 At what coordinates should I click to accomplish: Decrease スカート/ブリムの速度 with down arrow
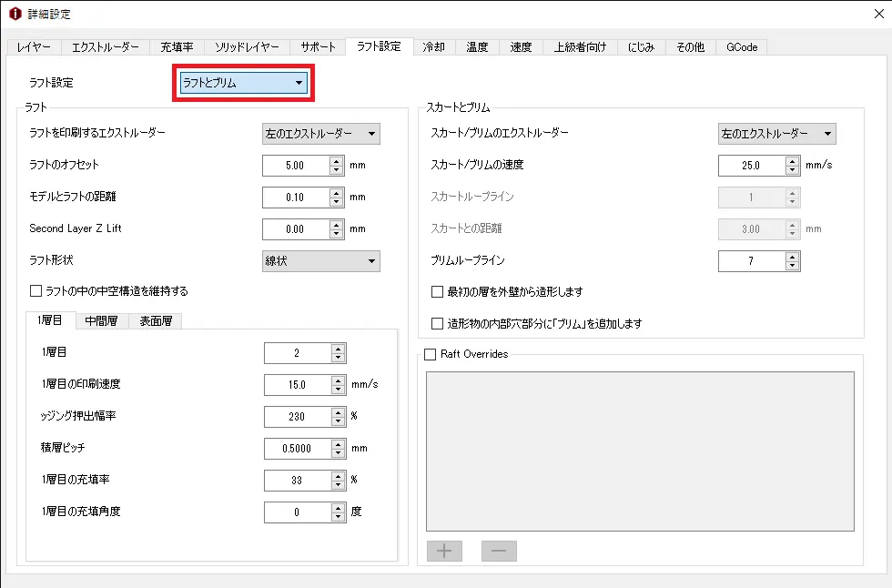(x=793, y=169)
